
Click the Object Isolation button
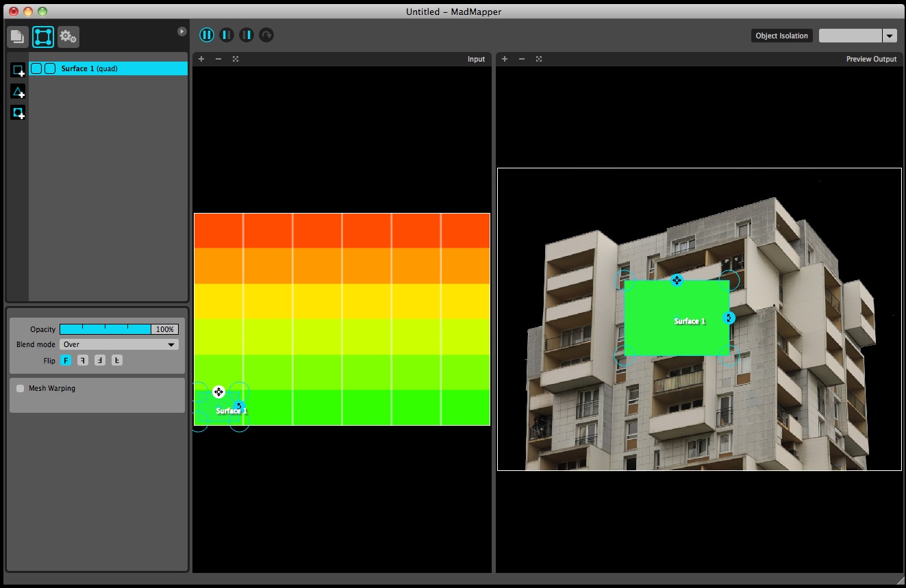(781, 36)
